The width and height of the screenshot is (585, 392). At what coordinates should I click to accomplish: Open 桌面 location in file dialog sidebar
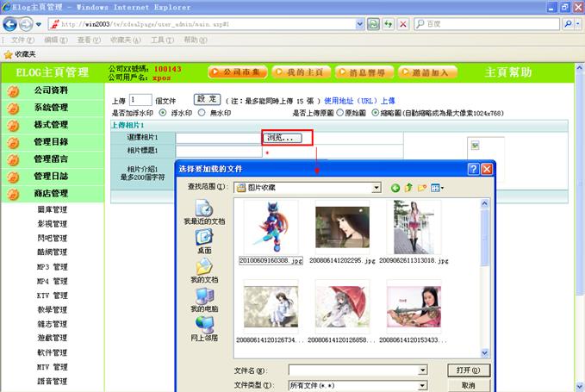(x=204, y=240)
